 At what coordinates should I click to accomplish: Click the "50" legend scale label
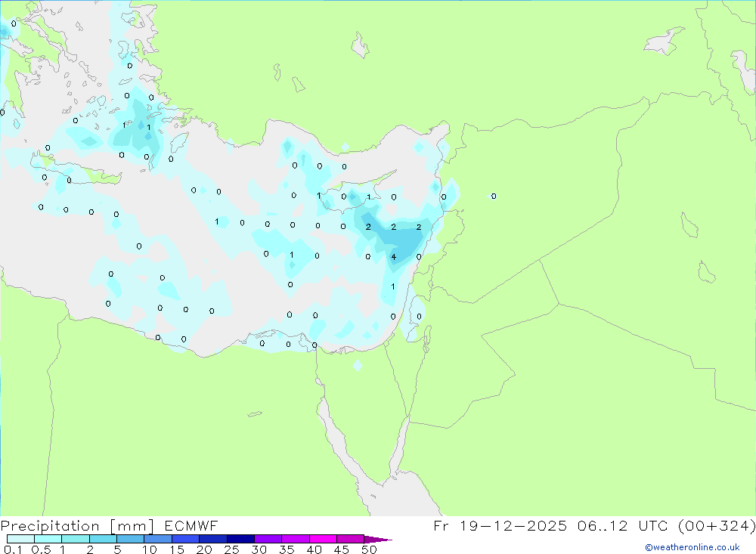pos(369,549)
